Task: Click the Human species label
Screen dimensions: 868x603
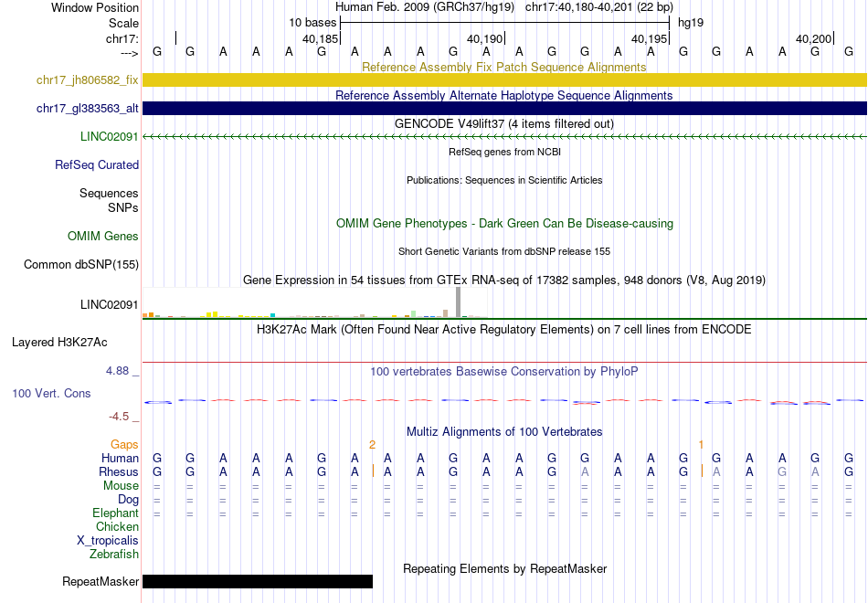Action: coord(120,458)
